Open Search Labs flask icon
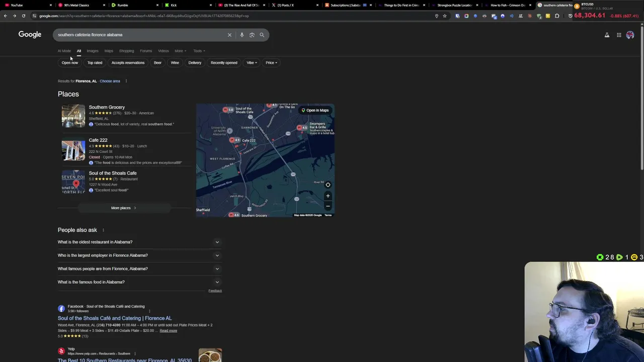Screen dimensions: 644x362 [x=607, y=35]
